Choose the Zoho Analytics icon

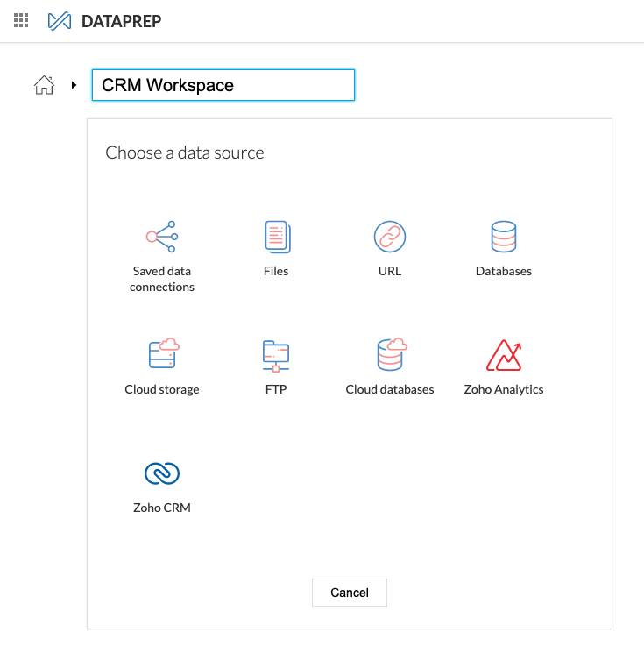pos(504,355)
